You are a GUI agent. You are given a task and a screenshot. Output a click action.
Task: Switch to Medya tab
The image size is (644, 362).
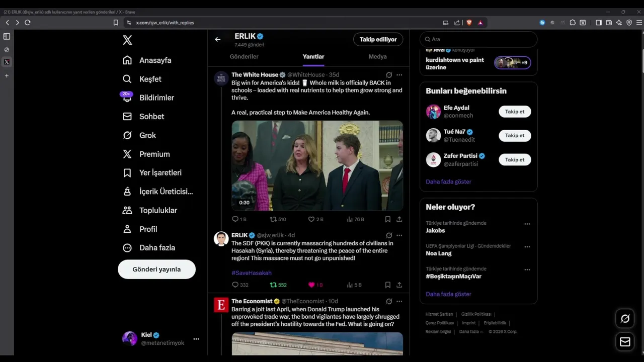click(x=377, y=57)
